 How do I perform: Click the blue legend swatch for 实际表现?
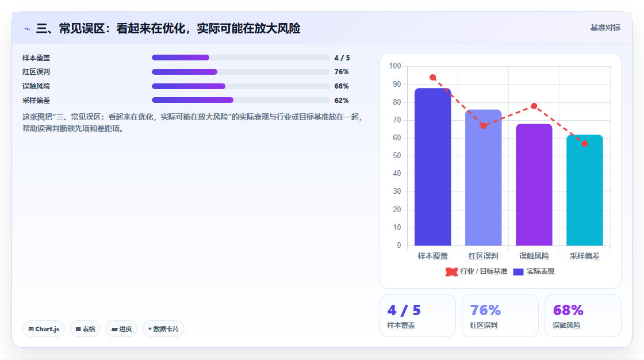point(518,271)
